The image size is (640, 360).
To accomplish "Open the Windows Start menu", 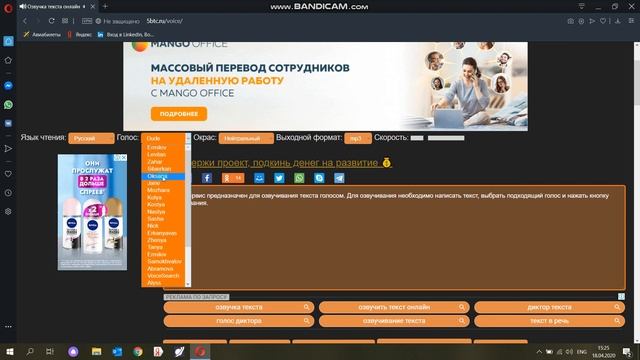I will (10, 351).
